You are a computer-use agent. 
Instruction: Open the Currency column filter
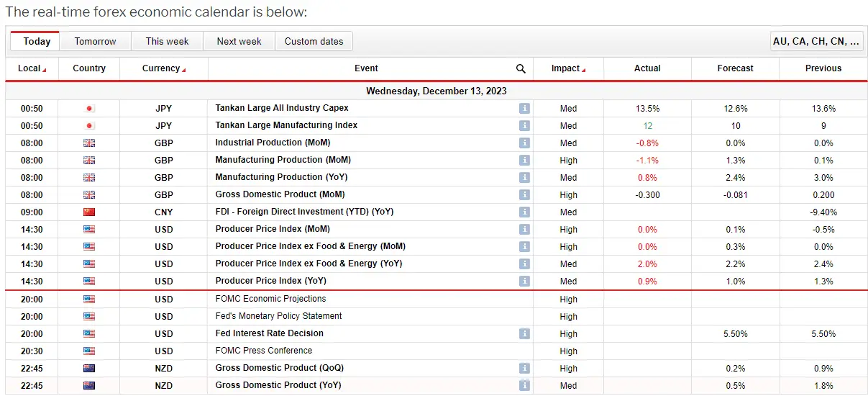[164, 68]
